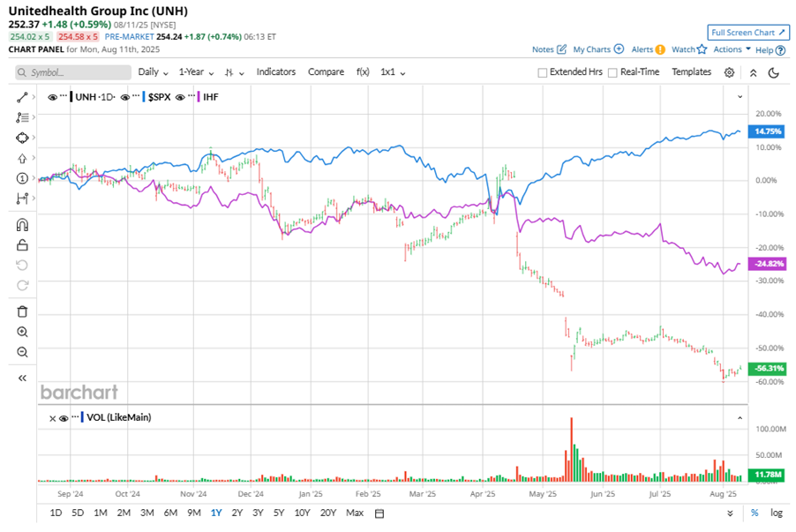Collapse the main chart legend chevron
The width and height of the screenshot is (796, 532).
point(740,96)
